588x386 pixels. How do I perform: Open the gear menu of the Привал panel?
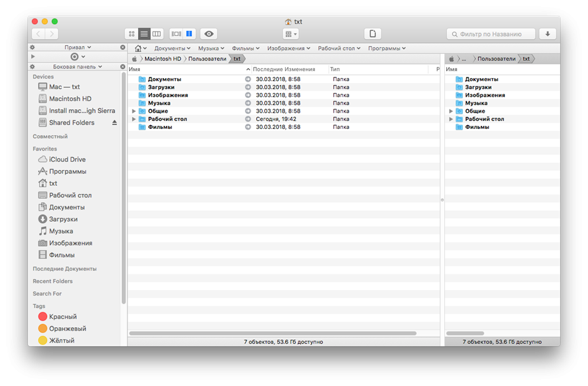pyautogui.click(x=33, y=47)
